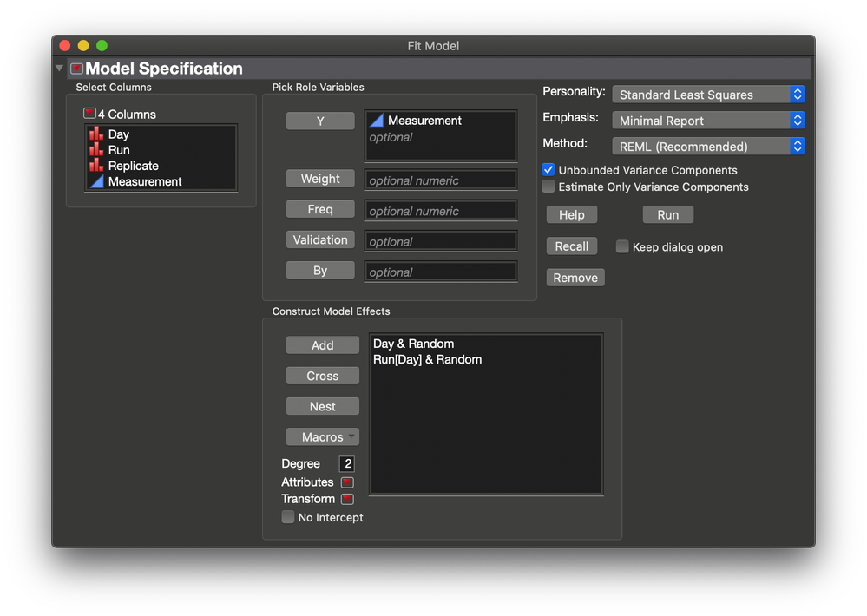867x616 pixels.
Task: Select the Day & Random effect
Action: (x=414, y=344)
